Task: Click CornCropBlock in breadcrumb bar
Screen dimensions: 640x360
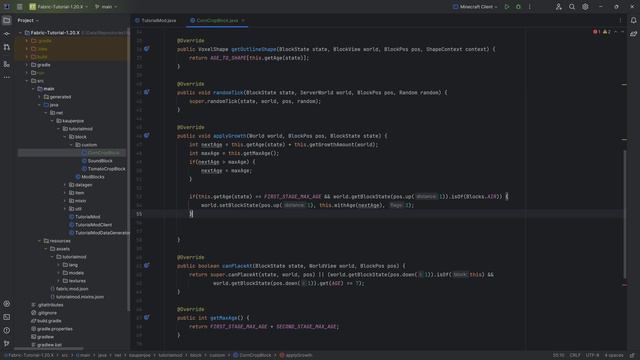Action: (252, 356)
